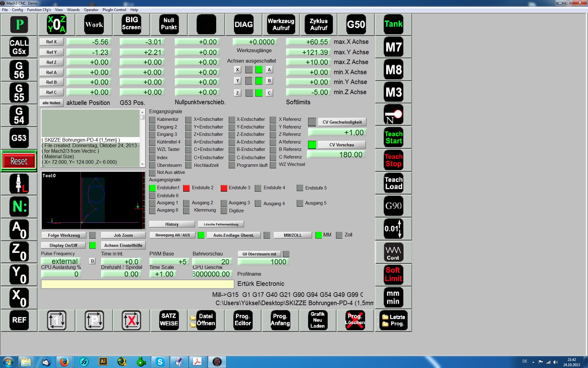Start the spindle with M3
The width and height of the screenshot is (588, 368).
click(394, 92)
